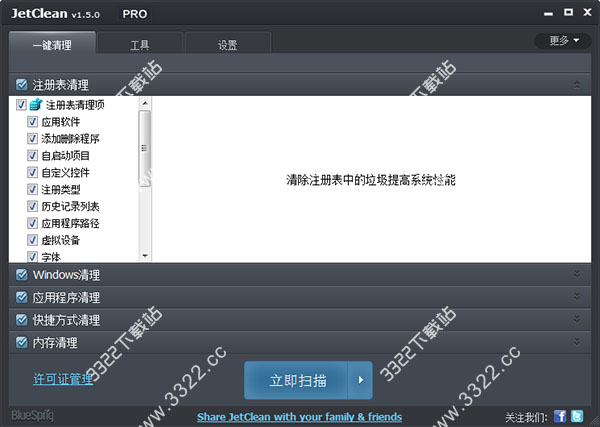
Task: Click the BlueSprig logo
Action: pos(33,416)
